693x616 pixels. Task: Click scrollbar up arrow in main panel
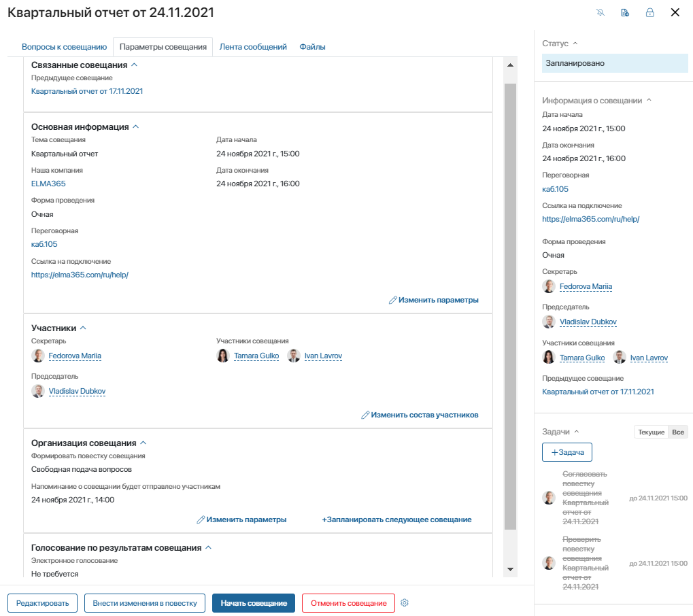click(x=511, y=65)
